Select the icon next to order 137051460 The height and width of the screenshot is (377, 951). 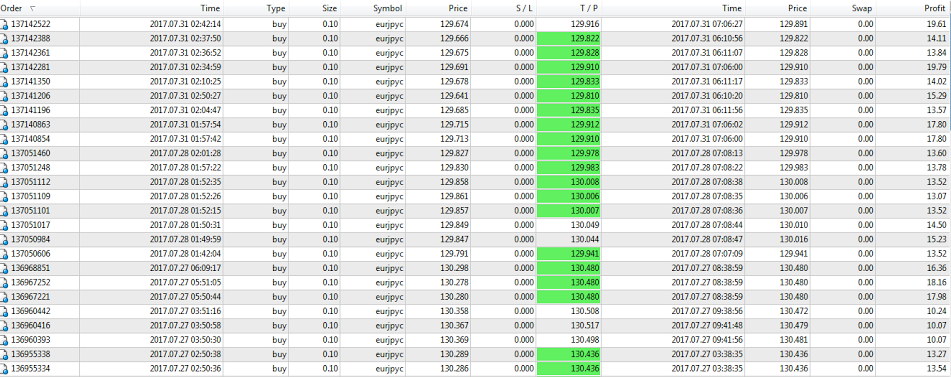(5, 153)
